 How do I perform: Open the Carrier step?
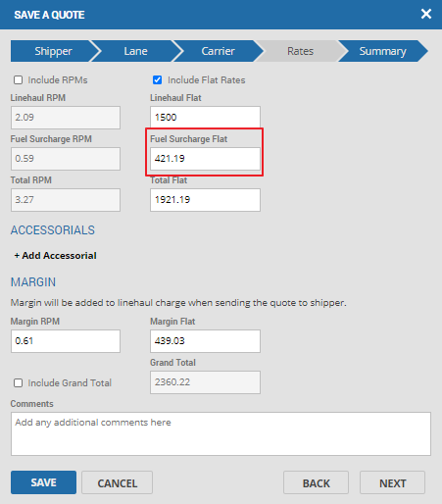point(218,51)
